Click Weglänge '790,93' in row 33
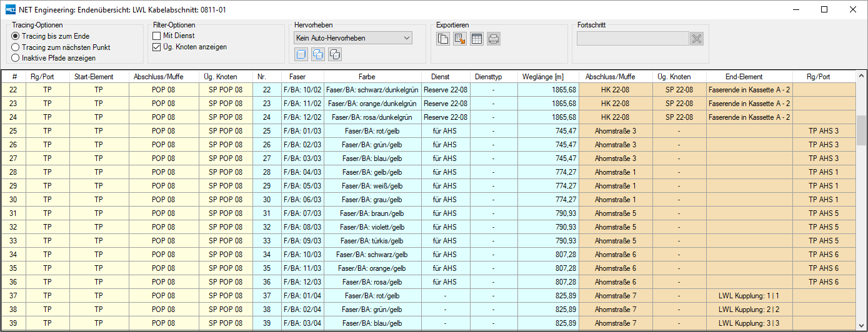 point(548,241)
